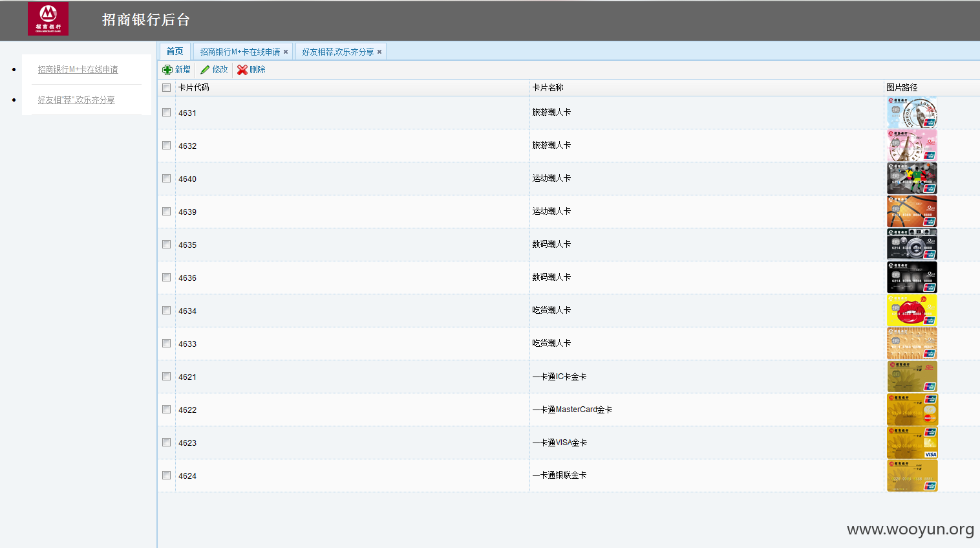Mark the checkbox for card 4621

coord(167,377)
